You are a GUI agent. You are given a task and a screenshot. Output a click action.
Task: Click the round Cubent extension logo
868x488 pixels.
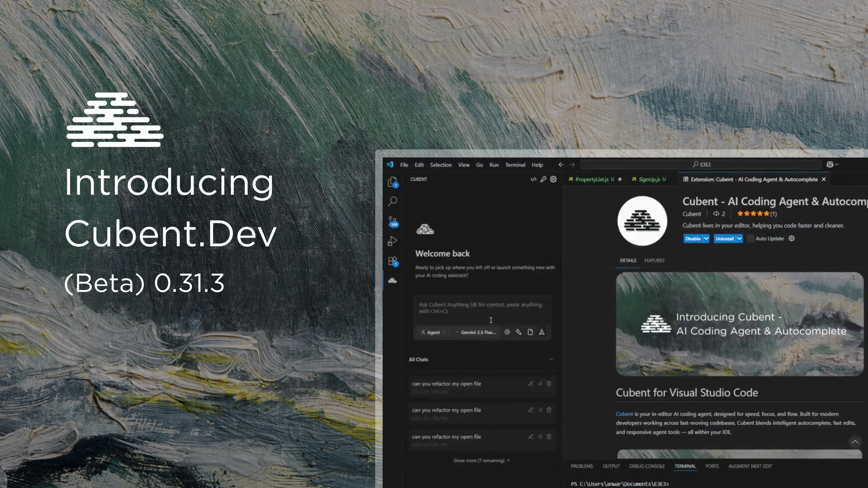click(642, 221)
